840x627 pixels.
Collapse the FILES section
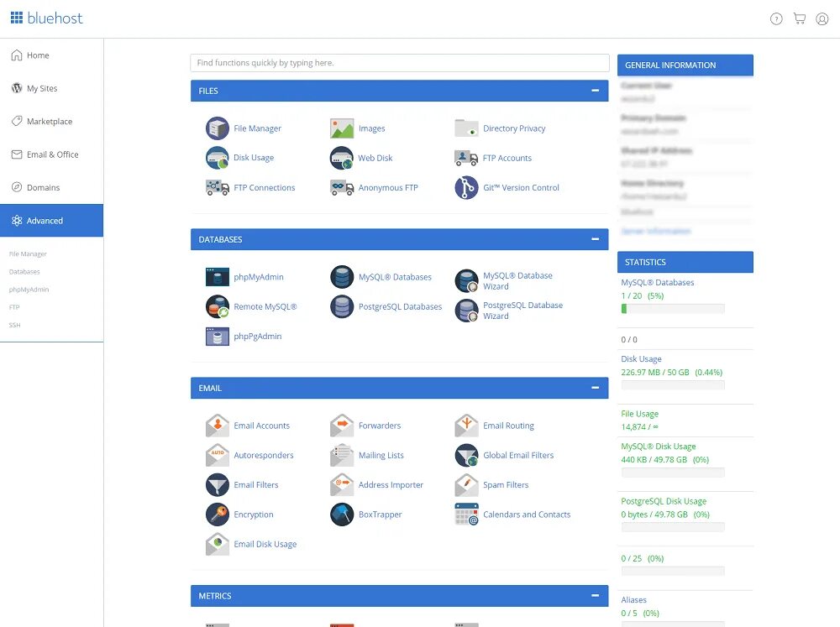(x=597, y=91)
